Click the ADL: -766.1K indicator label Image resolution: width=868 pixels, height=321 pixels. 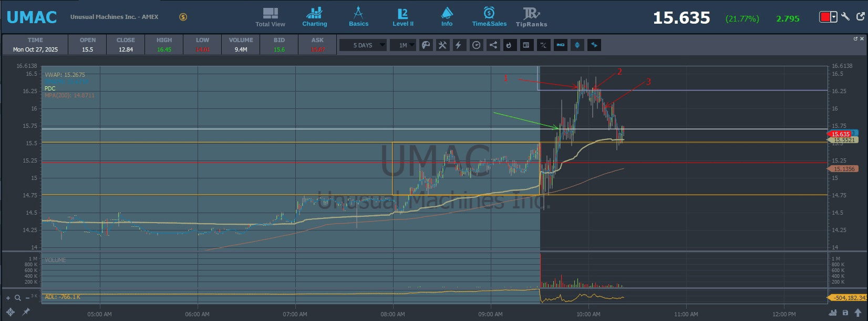[63, 297]
